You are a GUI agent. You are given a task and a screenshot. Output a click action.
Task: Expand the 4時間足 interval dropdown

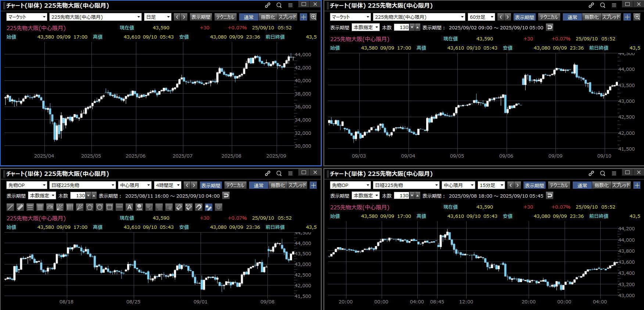168,185
